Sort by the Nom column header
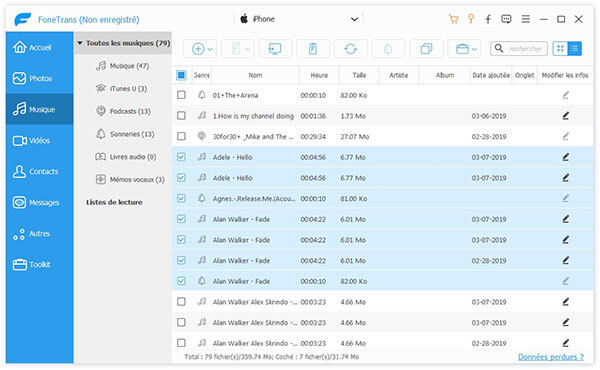 click(255, 75)
